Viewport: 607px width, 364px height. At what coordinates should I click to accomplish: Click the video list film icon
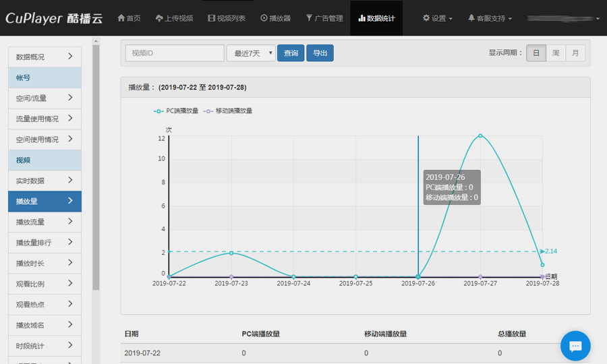point(212,18)
